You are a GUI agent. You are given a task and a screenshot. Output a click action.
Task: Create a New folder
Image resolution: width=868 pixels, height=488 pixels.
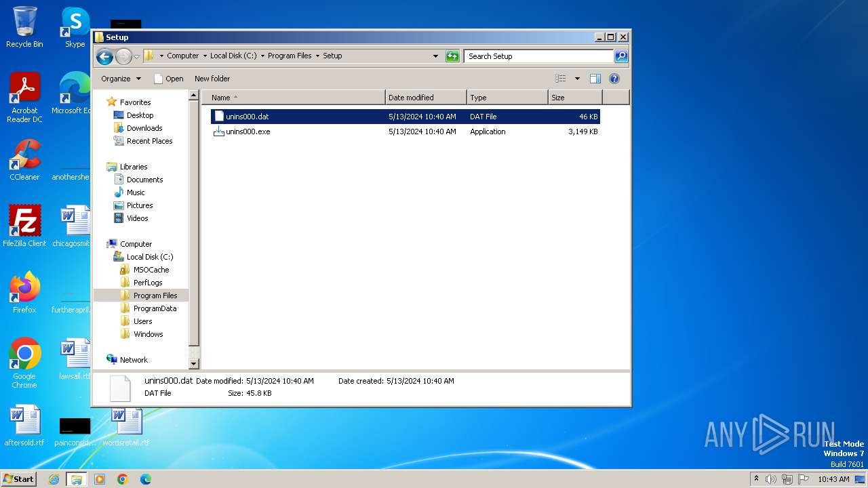point(212,79)
